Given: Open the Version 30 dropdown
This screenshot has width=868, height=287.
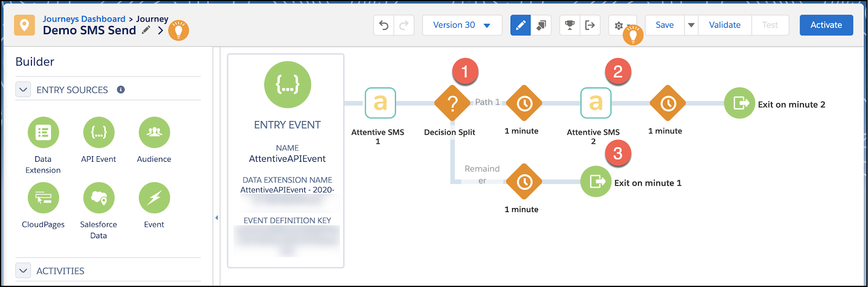Looking at the screenshot, I should coord(462,25).
